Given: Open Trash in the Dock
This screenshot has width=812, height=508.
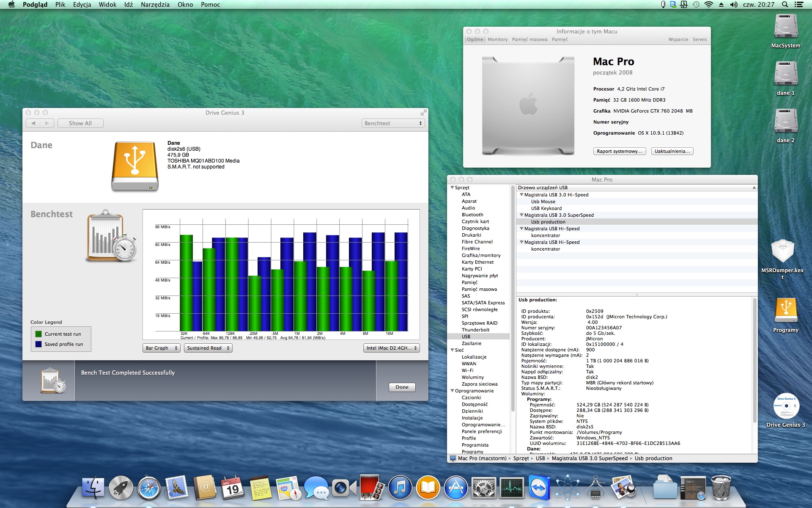Looking at the screenshot, I should 721,488.
